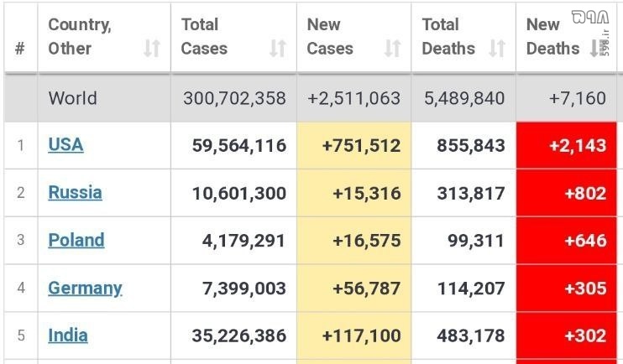Viewport: 623px width, 364px height.
Task: Open the USA country link
Action: click(65, 145)
